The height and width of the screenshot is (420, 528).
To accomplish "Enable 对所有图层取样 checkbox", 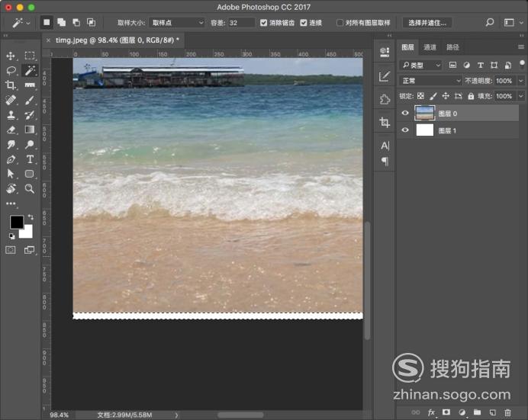I will click(340, 23).
